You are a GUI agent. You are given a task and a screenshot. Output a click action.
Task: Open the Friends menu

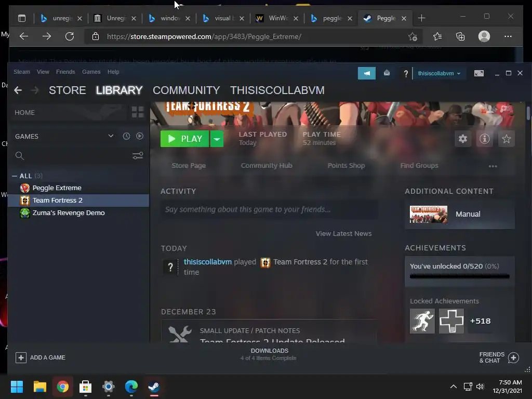click(x=65, y=72)
